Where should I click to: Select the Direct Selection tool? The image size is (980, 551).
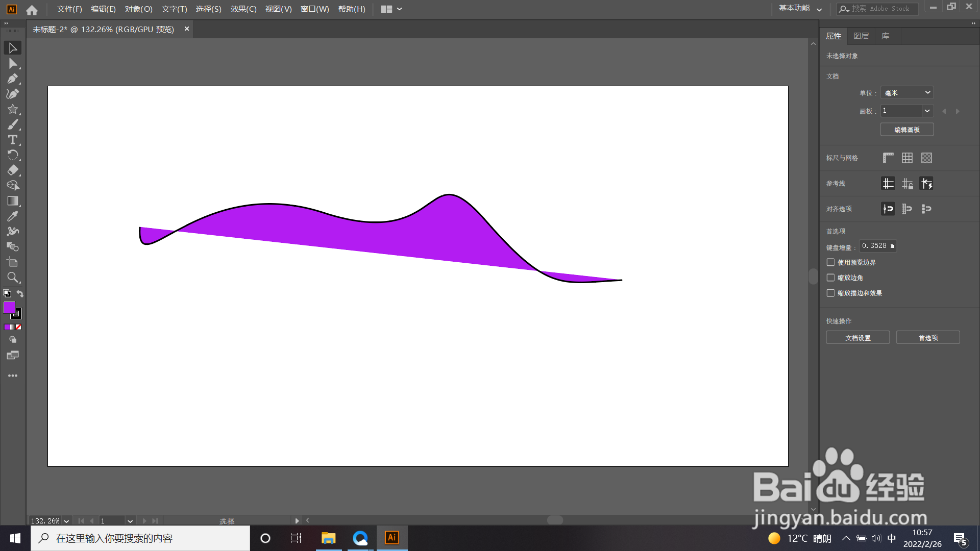point(12,63)
